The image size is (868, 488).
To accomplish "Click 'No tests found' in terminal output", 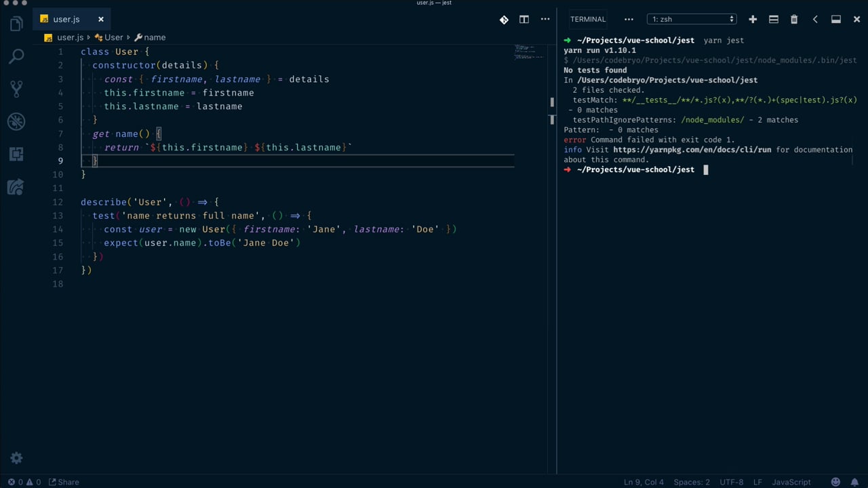I will [x=595, y=70].
